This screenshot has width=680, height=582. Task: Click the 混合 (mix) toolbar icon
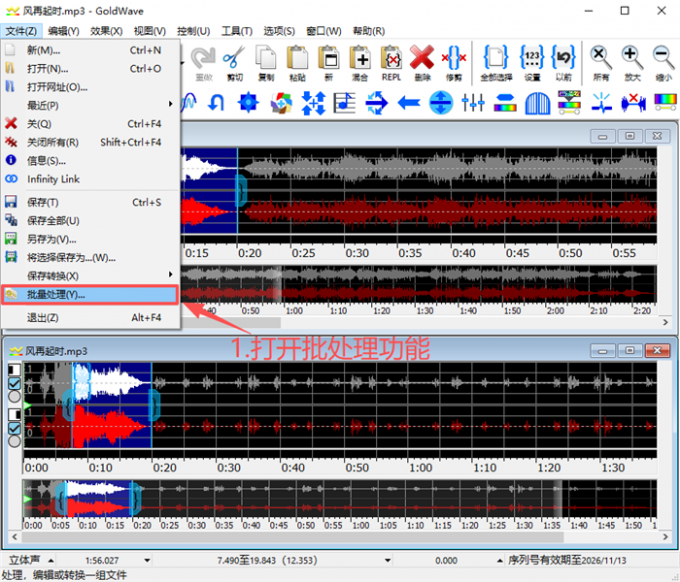pyautogui.click(x=359, y=60)
